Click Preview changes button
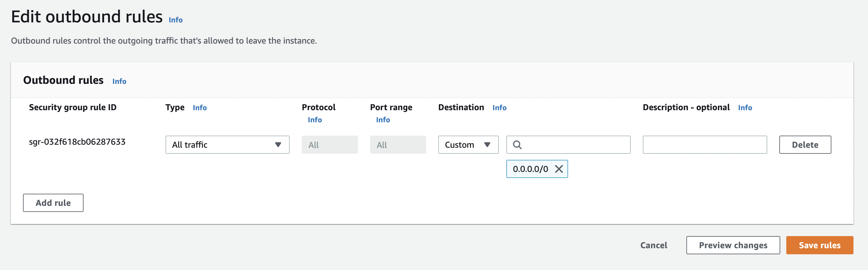Image resolution: width=868 pixels, height=270 pixels. pos(732,245)
